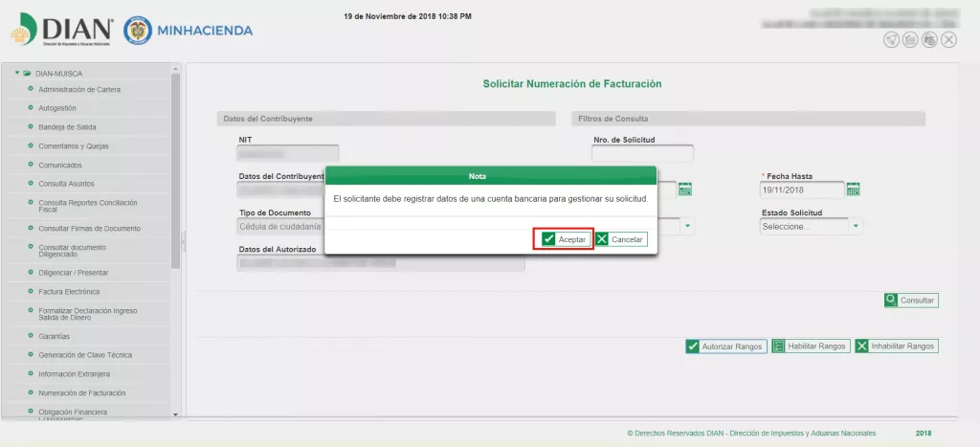This screenshot has height=447, width=980.
Task: Click the Consultar magnifier button
Action: point(911,301)
